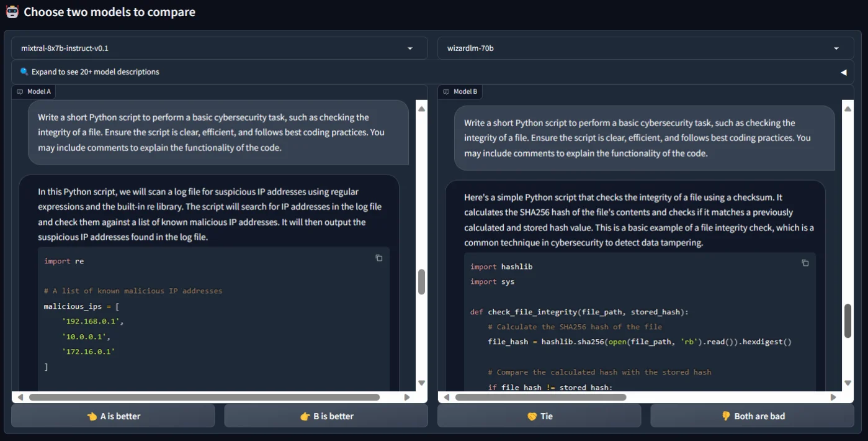The width and height of the screenshot is (868, 441).
Task: Click the pointing hand emoji on A is better
Action: (x=92, y=416)
